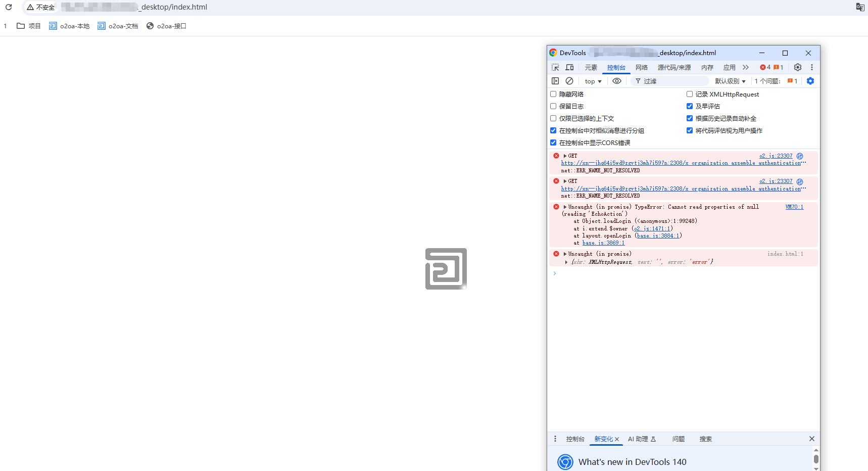Screen dimensions: 868x471
Task: Open the top JavaScript context dropdown
Action: [593, 81]
